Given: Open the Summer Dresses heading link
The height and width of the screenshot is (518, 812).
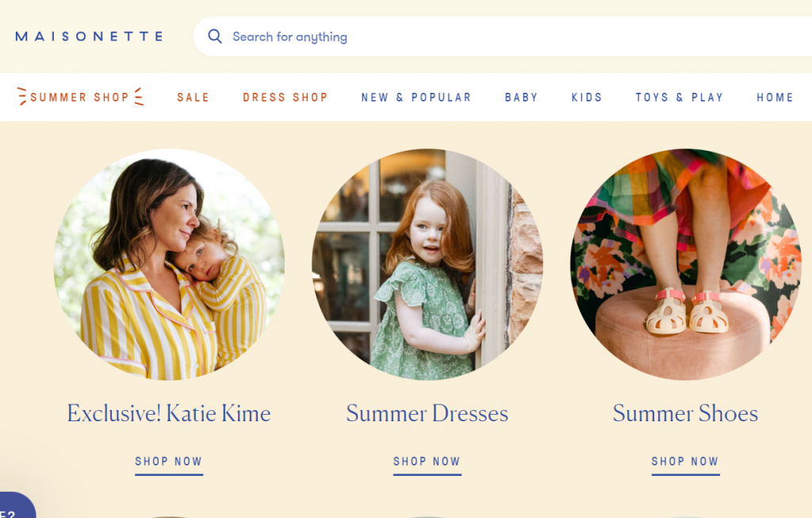Looking at the screenshot, I should (x=427, y=413).
